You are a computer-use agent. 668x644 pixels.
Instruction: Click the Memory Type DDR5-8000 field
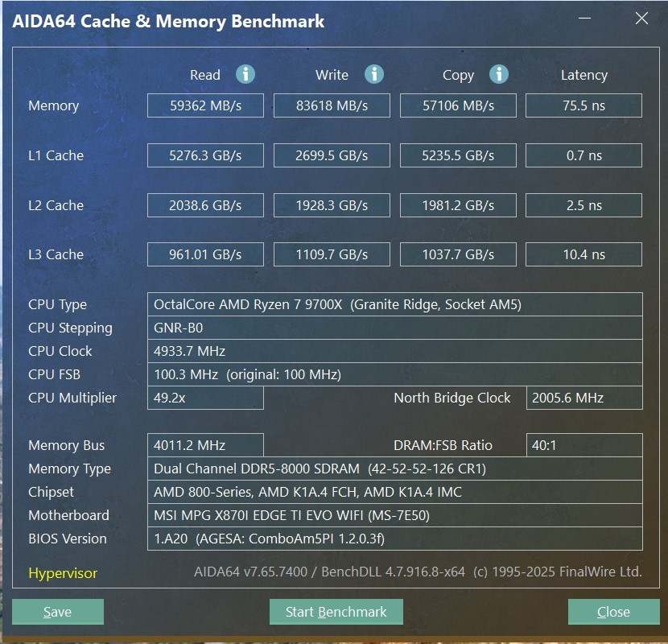[x=395, y=469]
